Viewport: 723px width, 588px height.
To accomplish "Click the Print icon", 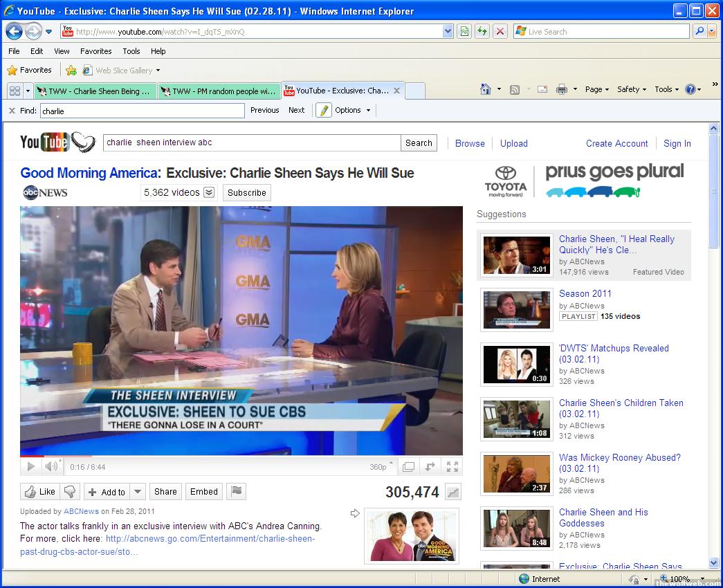I will pyautogui.click(x=562, y=89).
